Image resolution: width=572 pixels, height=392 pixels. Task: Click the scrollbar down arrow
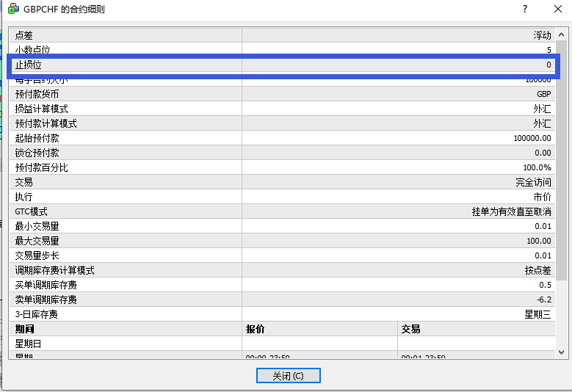(x=562, y=352)
